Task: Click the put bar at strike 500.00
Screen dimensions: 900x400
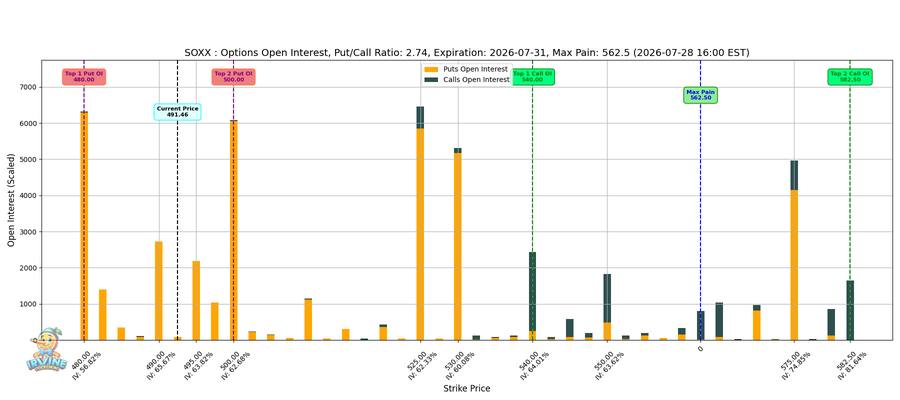Action: tap(234, 231)
